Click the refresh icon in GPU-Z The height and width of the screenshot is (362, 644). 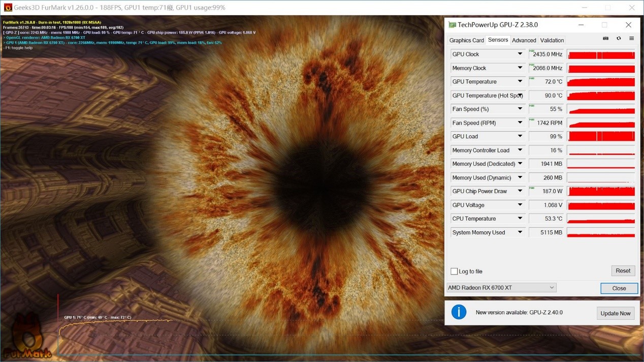[619, 39]
